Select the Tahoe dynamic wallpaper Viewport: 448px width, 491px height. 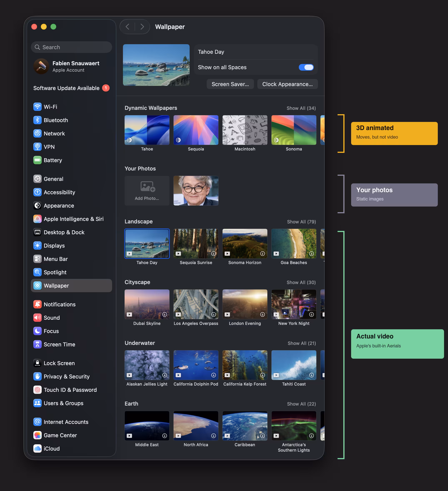[147, 130]
